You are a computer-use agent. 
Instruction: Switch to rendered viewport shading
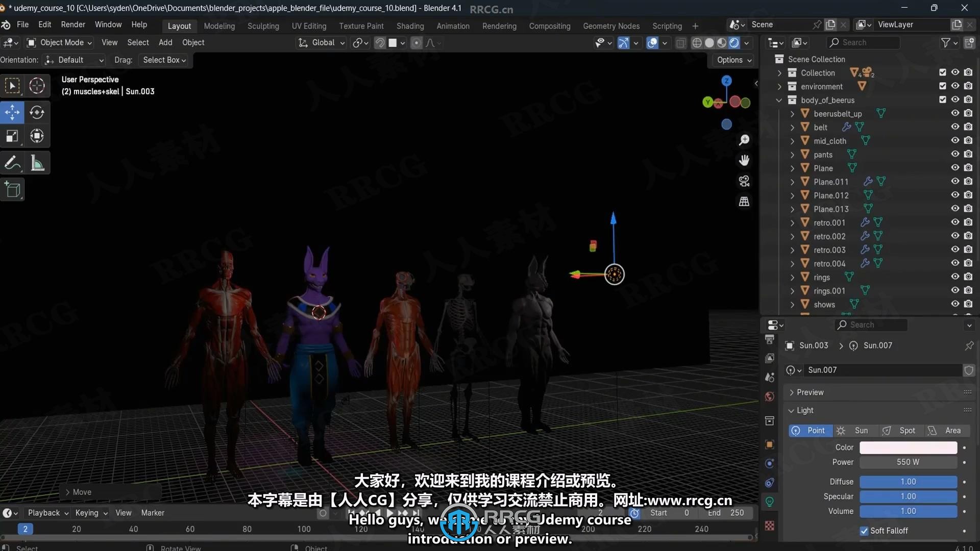click(x=734, y=43)
